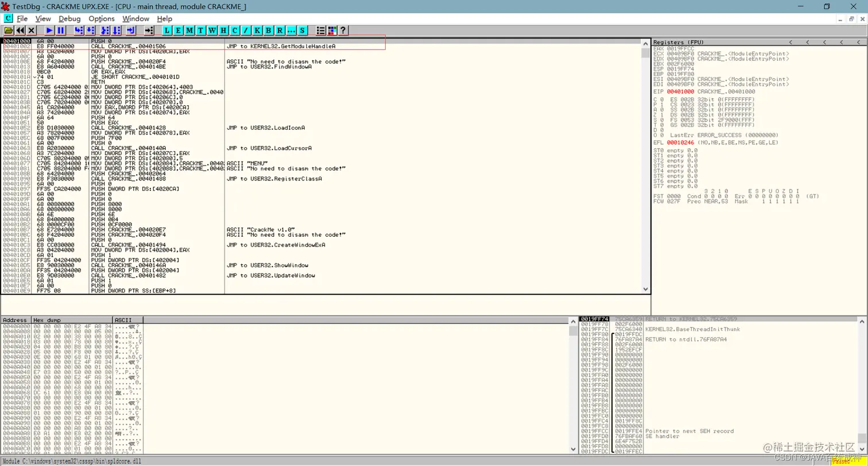
Task: Select stack line RETURN to ntdll.76FA87A4
Action: click(x=686, y=340)
